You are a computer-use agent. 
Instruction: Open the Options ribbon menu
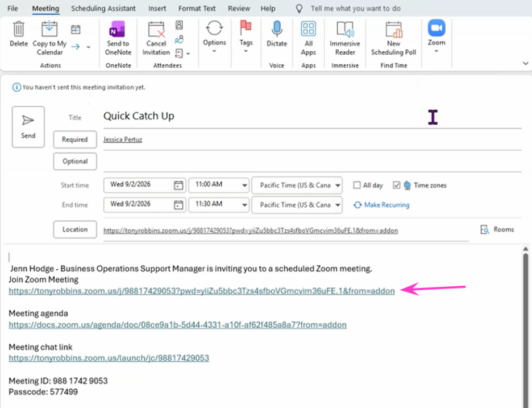pyautogui.click(x=214, y=36)
